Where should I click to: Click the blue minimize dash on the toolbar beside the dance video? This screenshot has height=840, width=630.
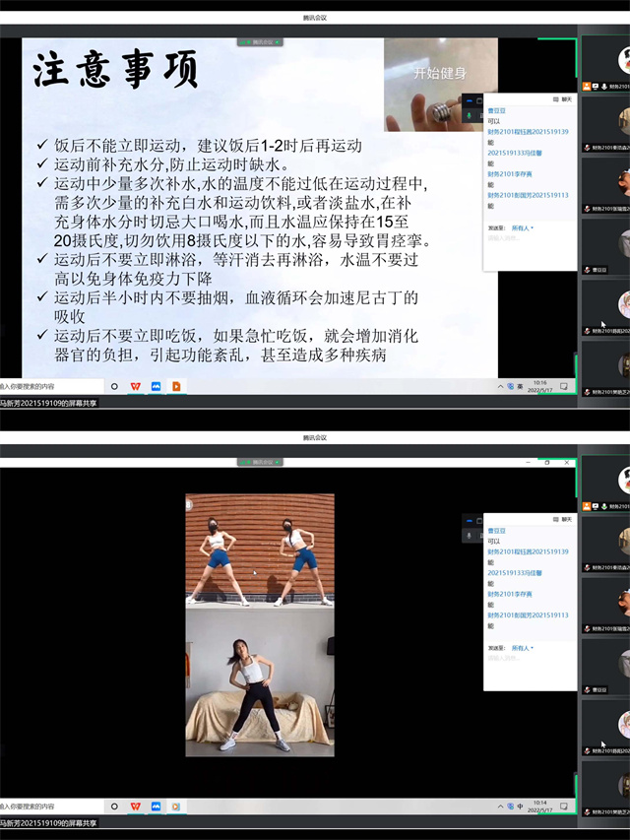[x=470, y=521]
